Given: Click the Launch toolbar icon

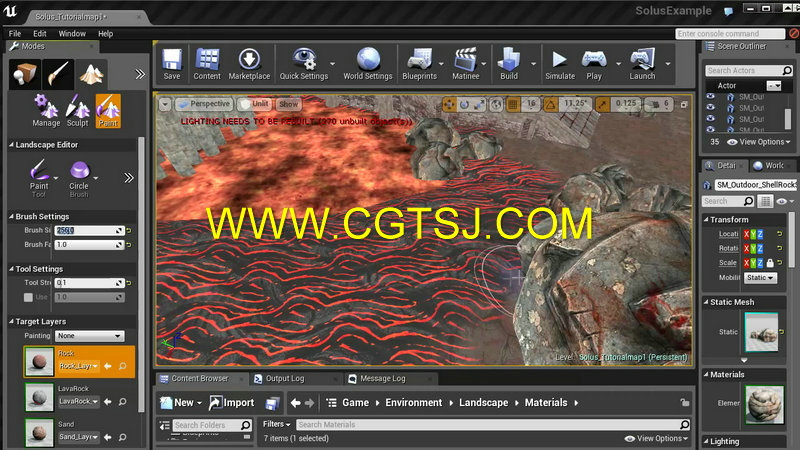Looking at the screenshot, I should 642,64.
